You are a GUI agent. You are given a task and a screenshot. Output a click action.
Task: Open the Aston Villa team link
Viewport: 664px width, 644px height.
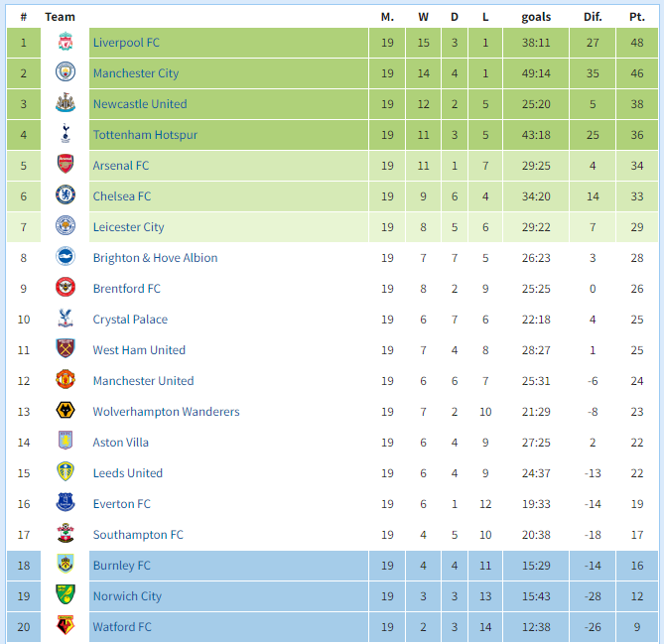121,443
